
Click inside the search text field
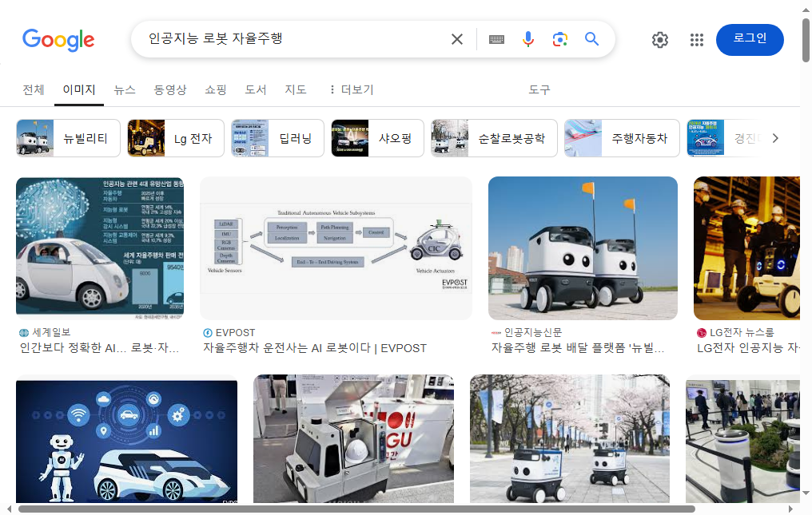tap(295, 39)
